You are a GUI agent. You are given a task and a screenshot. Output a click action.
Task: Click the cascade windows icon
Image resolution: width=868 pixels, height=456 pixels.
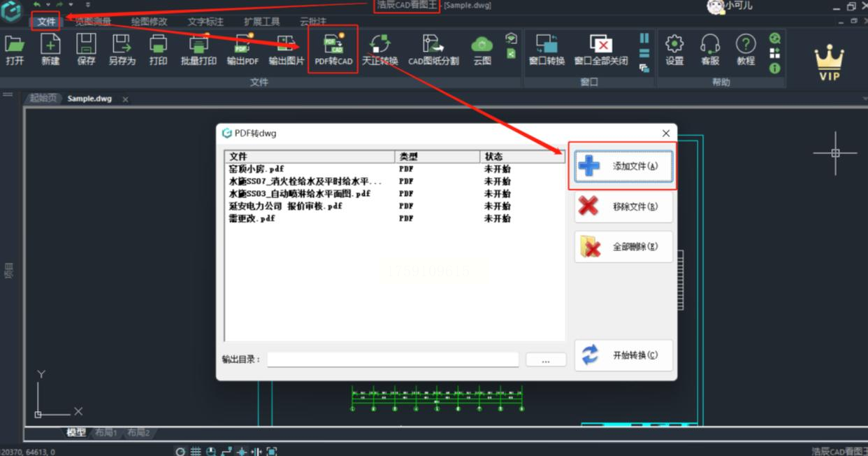tap(644, 69)
